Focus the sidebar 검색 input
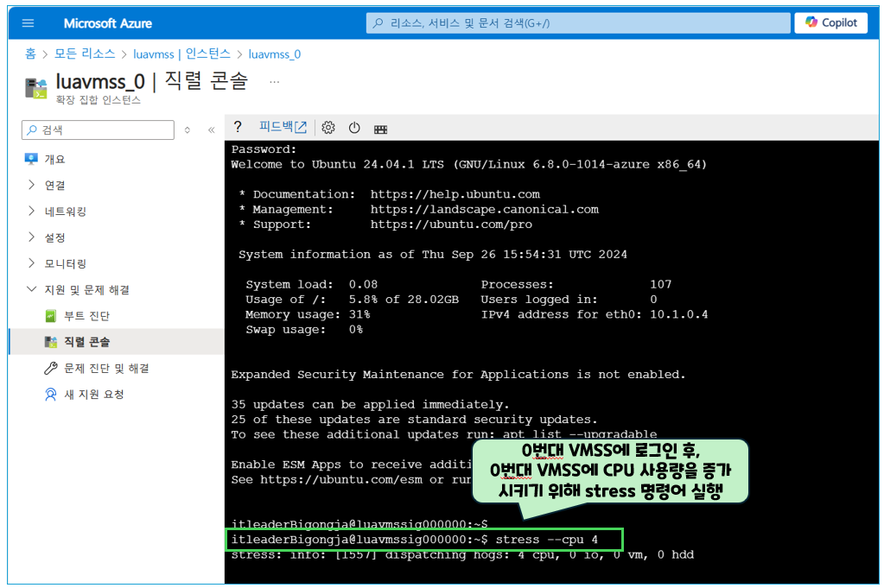 click(99, 130)
